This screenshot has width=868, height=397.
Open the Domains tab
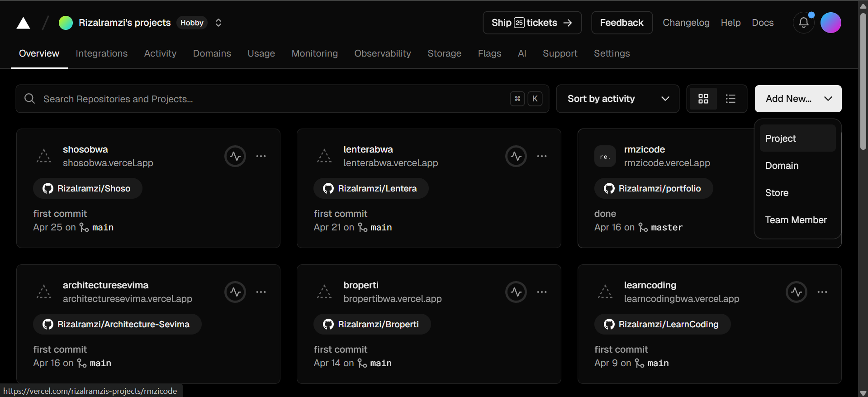pos(212,53)
